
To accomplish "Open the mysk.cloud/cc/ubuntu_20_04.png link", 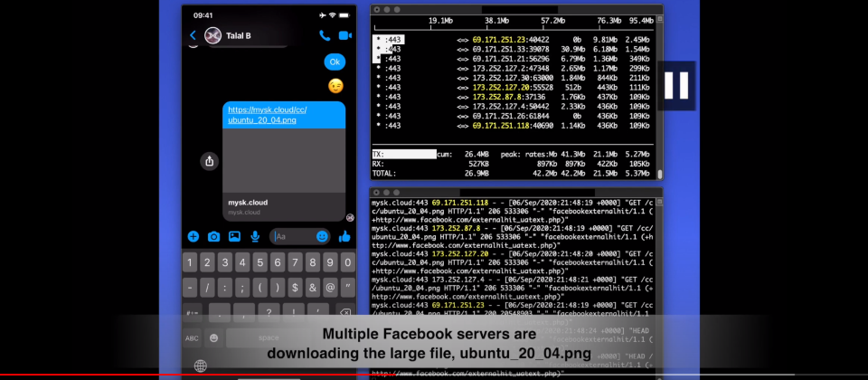I will pyautogui.click(x=268, y=115).
